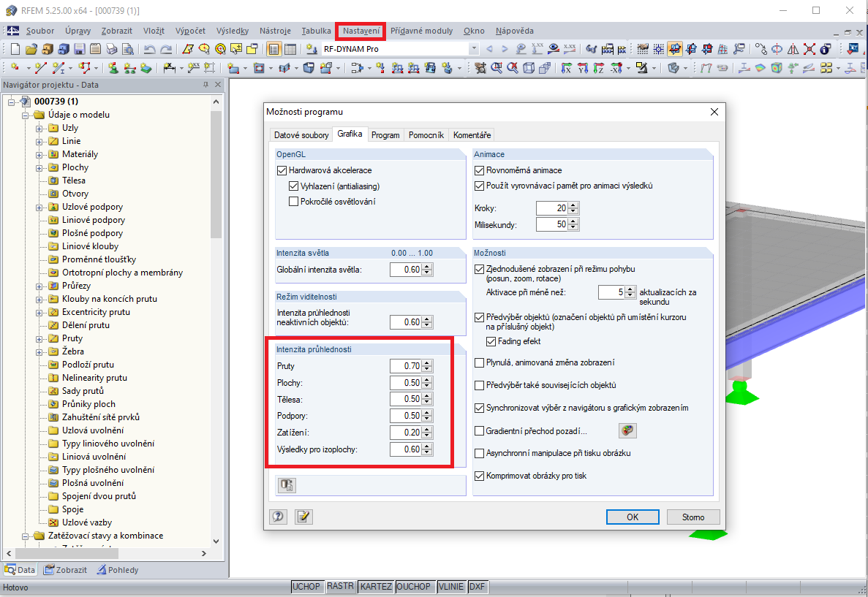868x597 pixels.
Task: Click view in Y direction icon
Action: (583, 67)
